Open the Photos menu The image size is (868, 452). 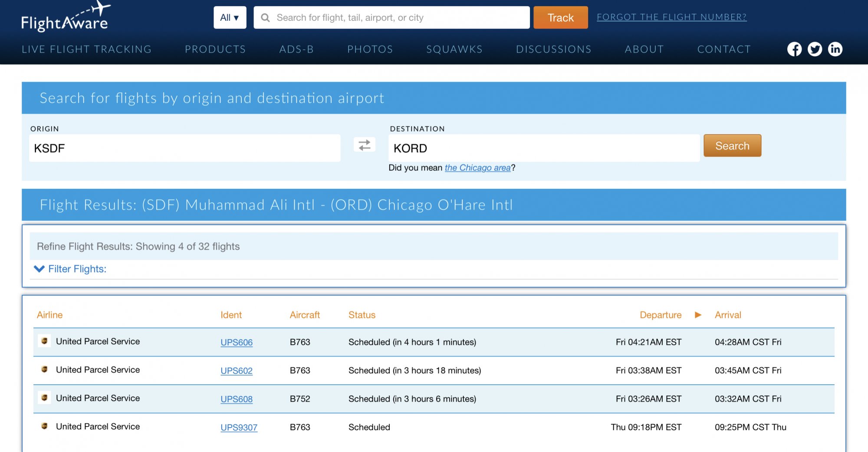click(370, 49)
